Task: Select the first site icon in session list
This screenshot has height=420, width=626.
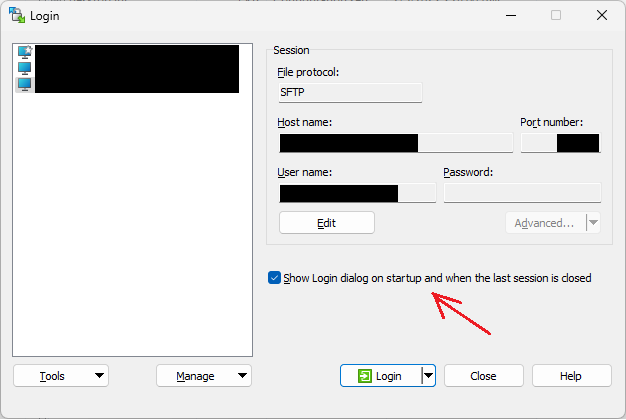Action: (25, 52)
